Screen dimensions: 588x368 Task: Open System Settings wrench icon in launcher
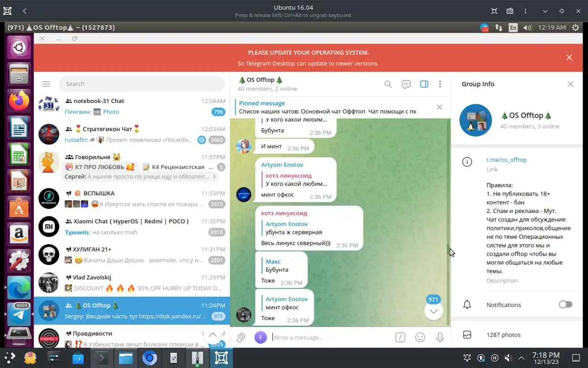click(x=19, y=261)
